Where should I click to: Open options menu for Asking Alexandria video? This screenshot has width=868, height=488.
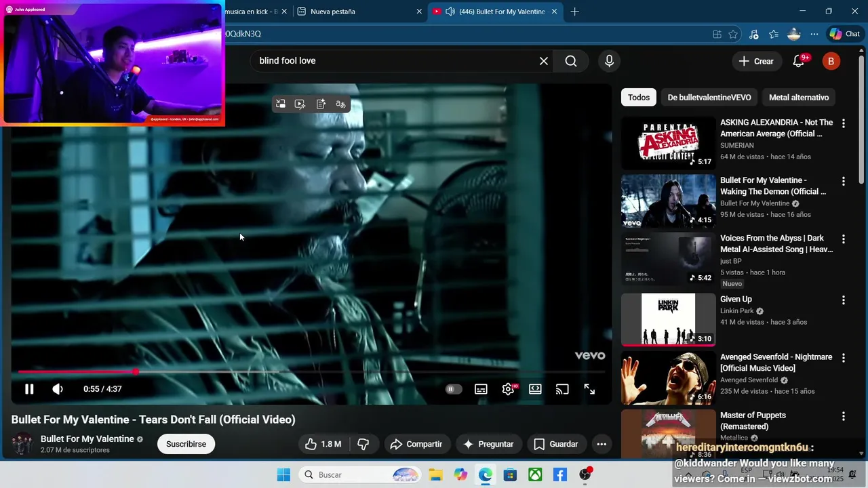[844, 123]
